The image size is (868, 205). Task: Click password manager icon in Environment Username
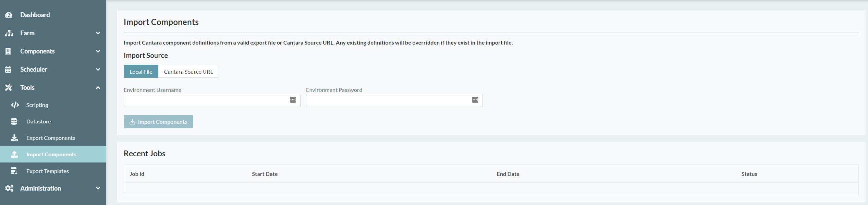tap(293, 100)
